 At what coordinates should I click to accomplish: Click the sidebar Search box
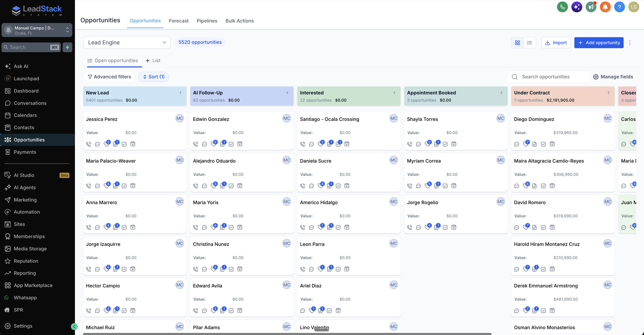(31, 47)
